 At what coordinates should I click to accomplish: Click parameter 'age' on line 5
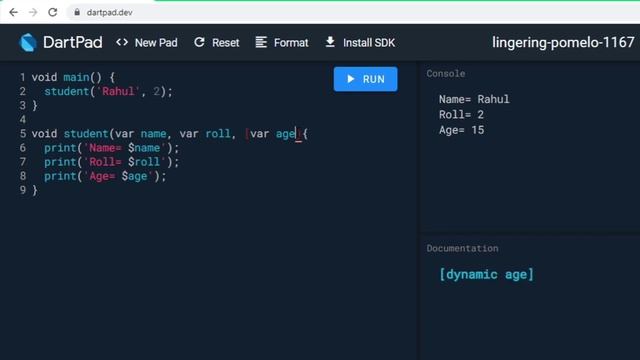[x=285, y=134]
